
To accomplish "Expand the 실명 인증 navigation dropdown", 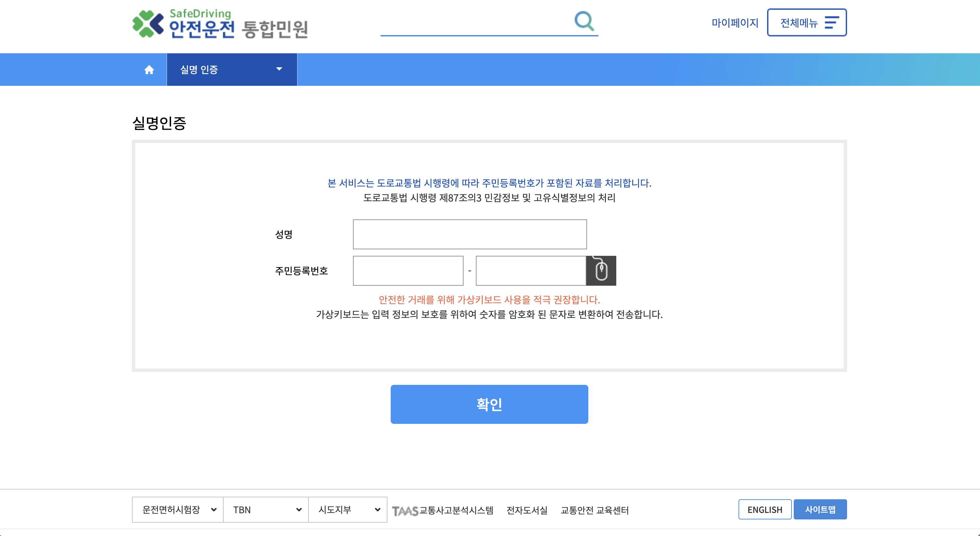I will point(232,70).
